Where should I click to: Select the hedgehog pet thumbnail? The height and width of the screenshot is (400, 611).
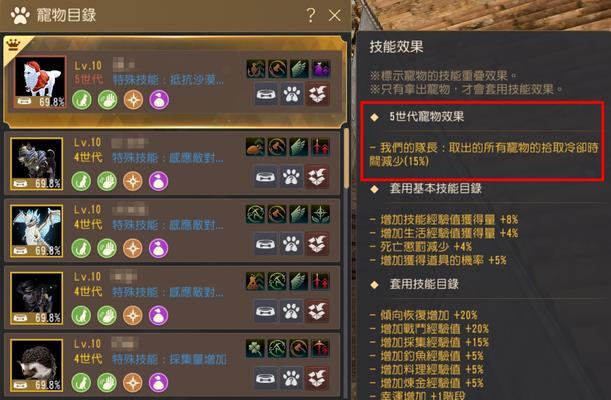(x=37, y=365)
